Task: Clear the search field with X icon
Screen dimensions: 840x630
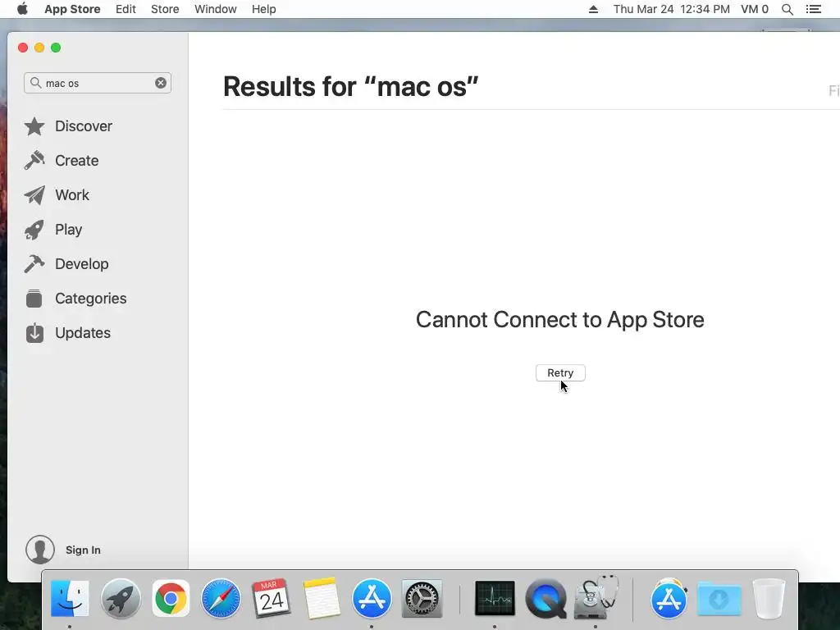Action: pos(161,83)
